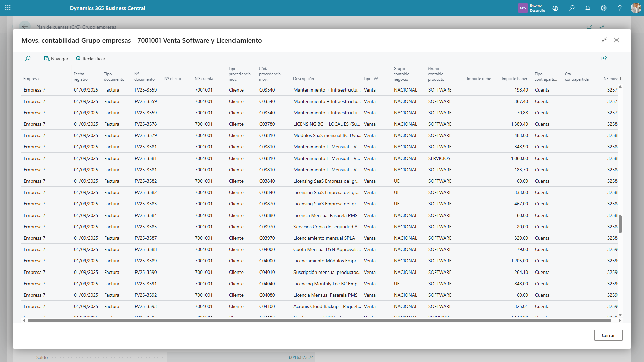Click the scroll-left arrow at the bottom
644x362 pixels.
coord(24,321)
